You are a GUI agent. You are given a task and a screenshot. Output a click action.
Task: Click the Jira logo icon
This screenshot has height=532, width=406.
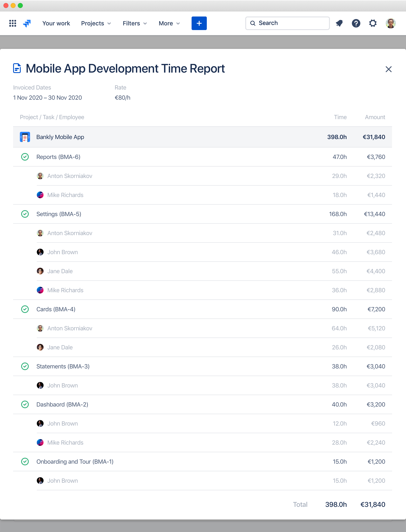pos(27,23)
